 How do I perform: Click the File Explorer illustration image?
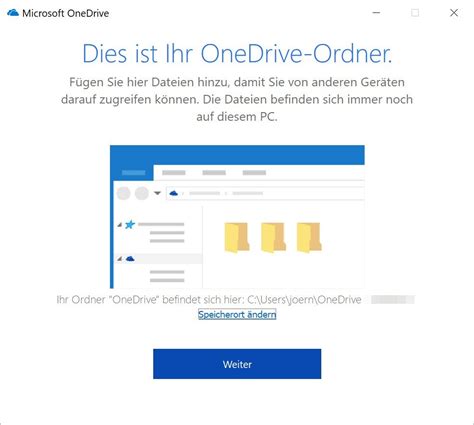tap(237, 217)
